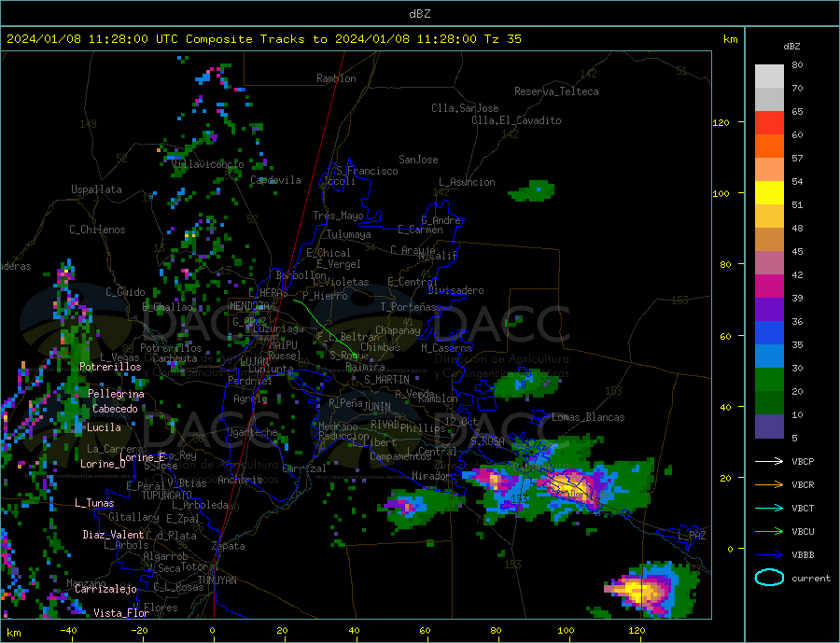Click the 'L_Tunas' place label
Screen dimensions: 840x643
click(94, 503)
